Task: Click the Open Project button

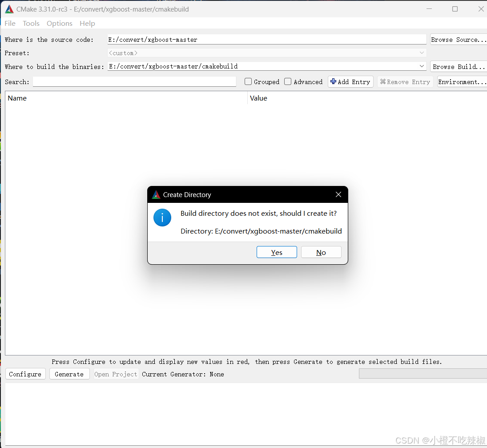Action: [x=116, y=374]
